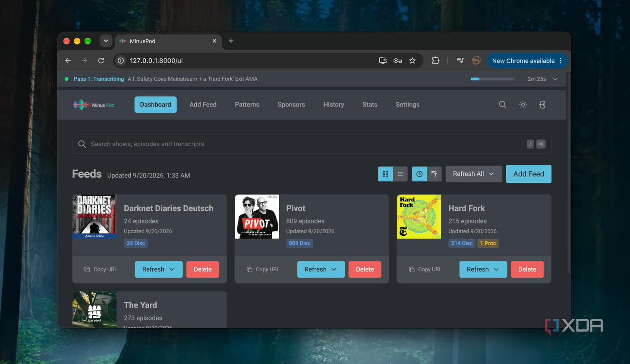
Task: Open the Sponsors tab
Action: pyautogui.click(x=291, y=105)
